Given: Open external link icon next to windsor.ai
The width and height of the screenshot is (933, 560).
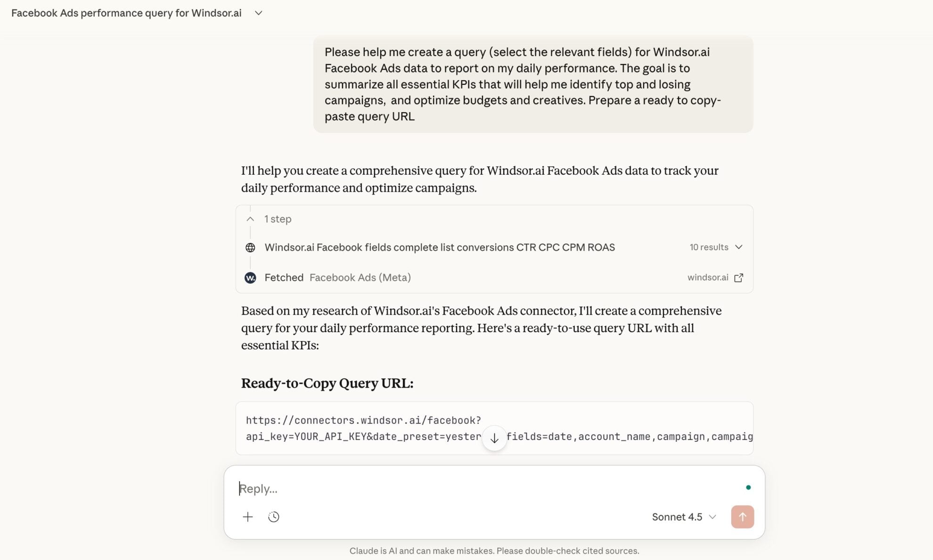Looking at the screenshot, I should [x=739, y=278].
